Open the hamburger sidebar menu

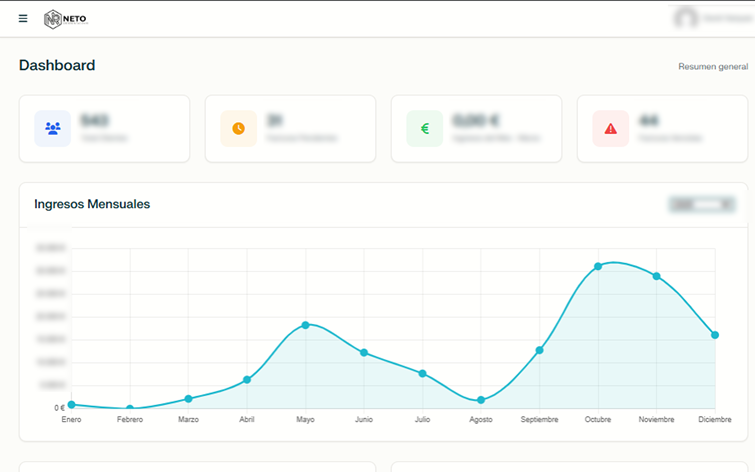(x=23, y=18)
